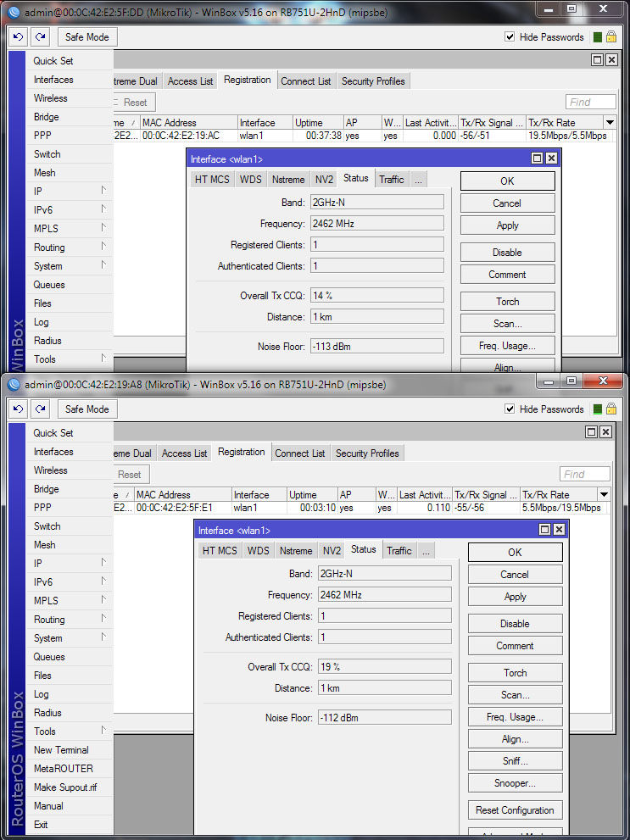The width and height of the screenshot is (630, 840).
Task: Click redo arrow in top WinBox window
Action: pos(41,37)
